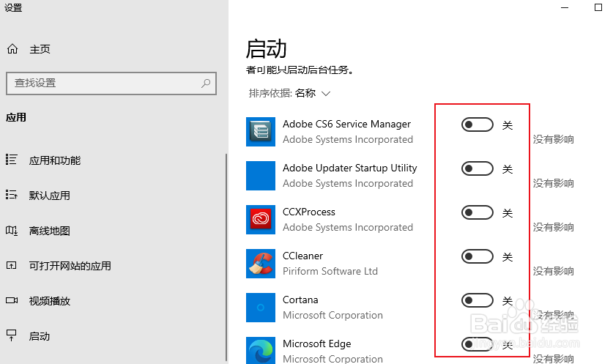
Task: Toggle Microsoft Edge startup switch
Action: pyautogui.click(x=477, y=344)
